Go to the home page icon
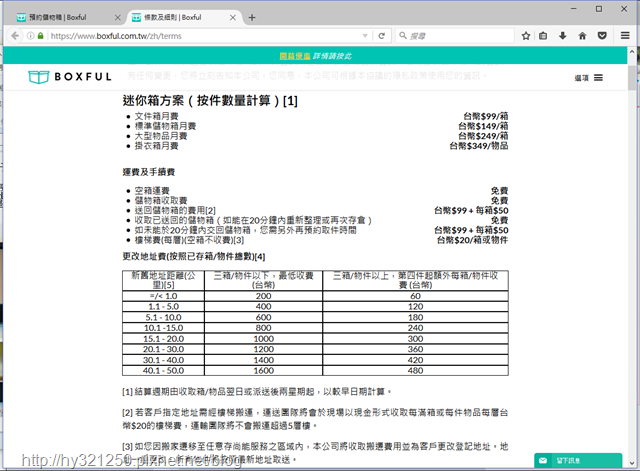The height and width of the screenshot is (471, 640). [x=582, y=36]
